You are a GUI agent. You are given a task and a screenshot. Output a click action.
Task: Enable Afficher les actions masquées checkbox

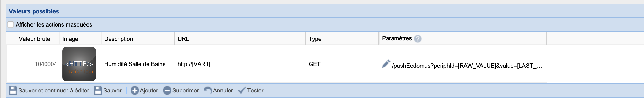click(10, 24)
